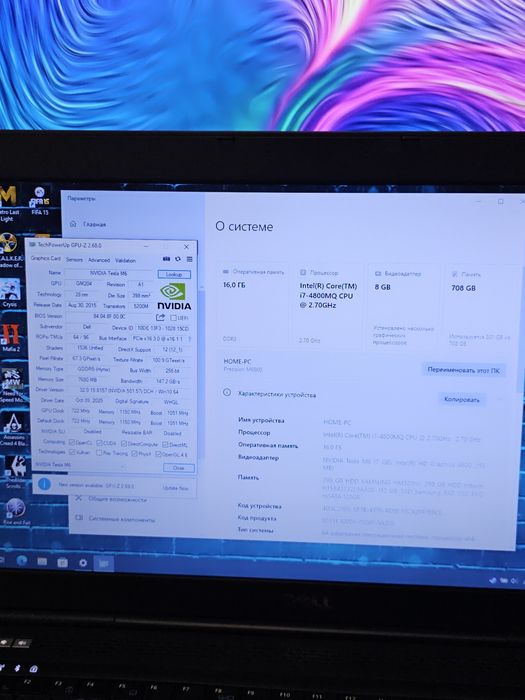The height and width of the screenshot is (700, 525).
Task: Click home icon beside Главная in Settings
Action: tap(73, 224)
